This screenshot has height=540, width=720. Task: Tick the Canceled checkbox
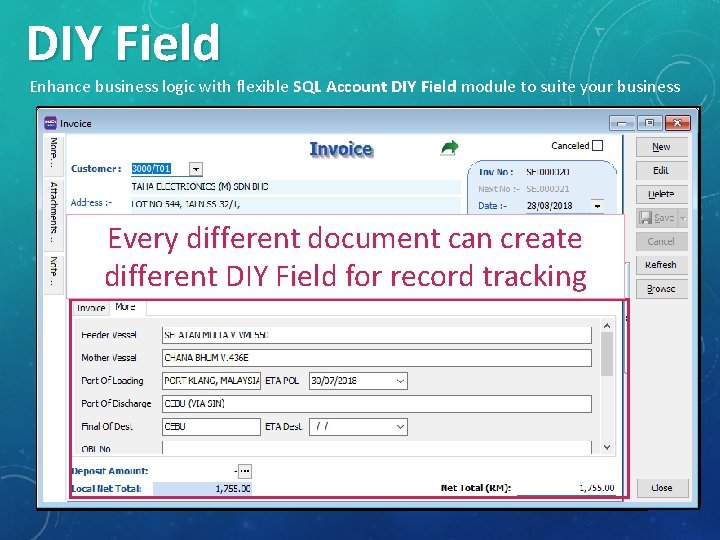pyautogui.click(x=597, y=146)
